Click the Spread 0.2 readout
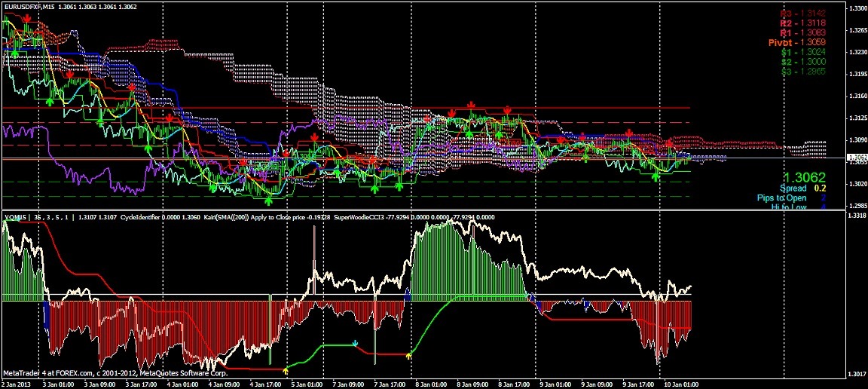The image size is (868, 389). [803, 188]
